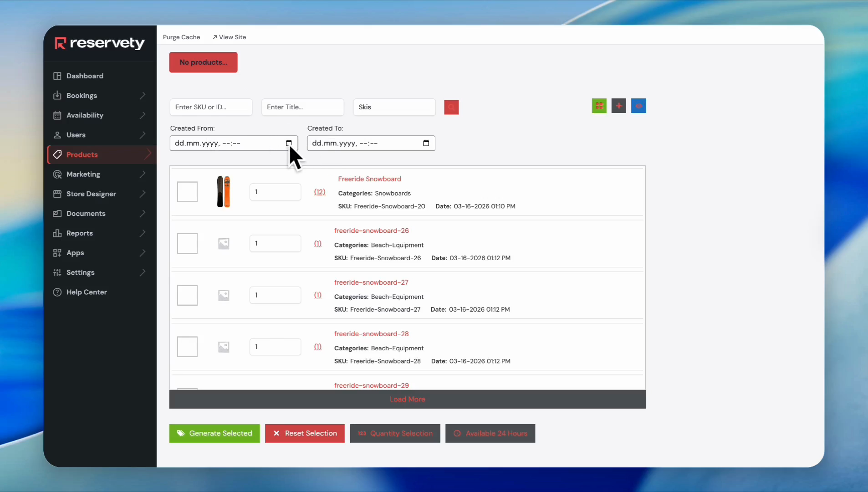Expand the Marketing submenu arrow
Viewport: 868px width, 492px height.
(143, 174)
